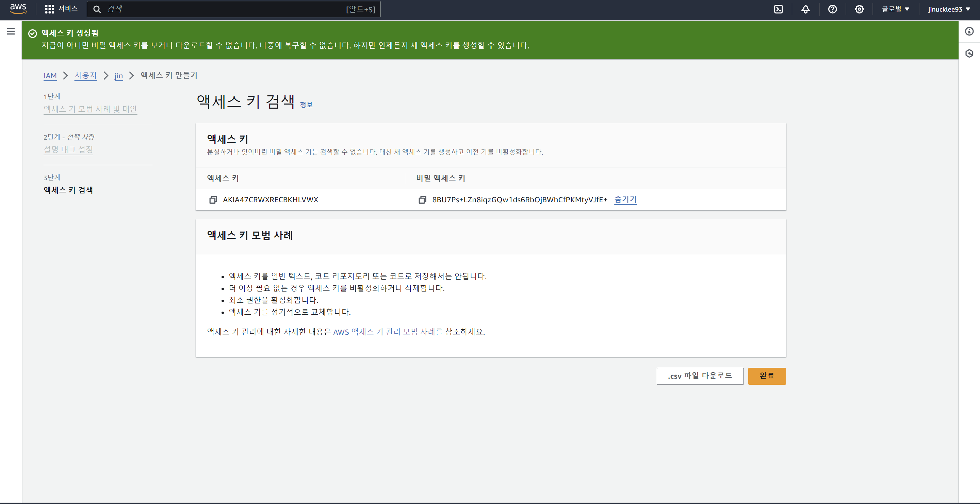Open the hexagon tools icon on right edge

969,53
